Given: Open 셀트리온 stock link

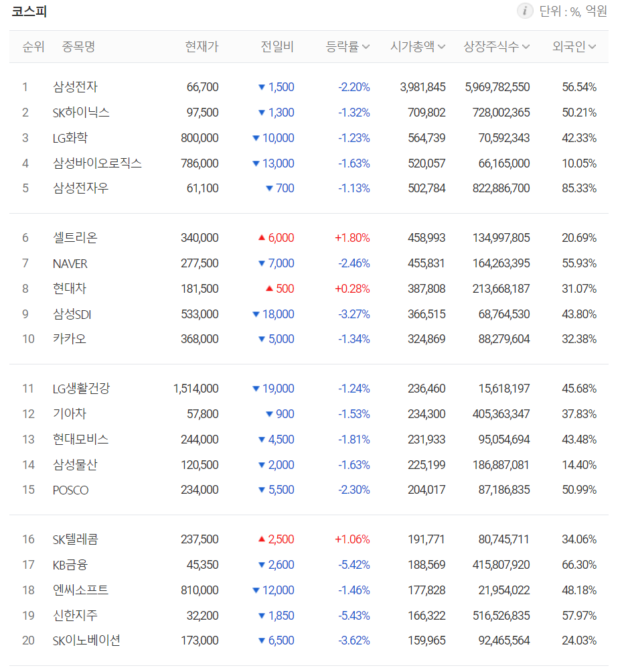Looking at the screenshot, I should (x=76, y=238).
